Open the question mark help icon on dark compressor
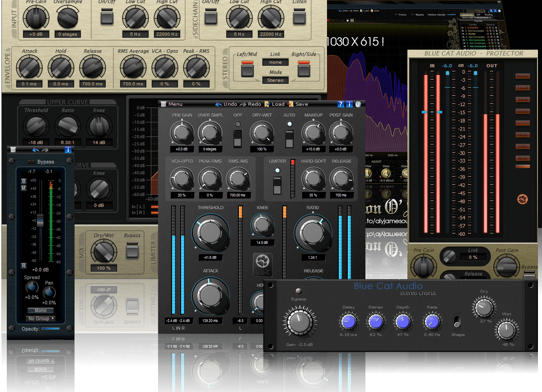 (341, 104)
